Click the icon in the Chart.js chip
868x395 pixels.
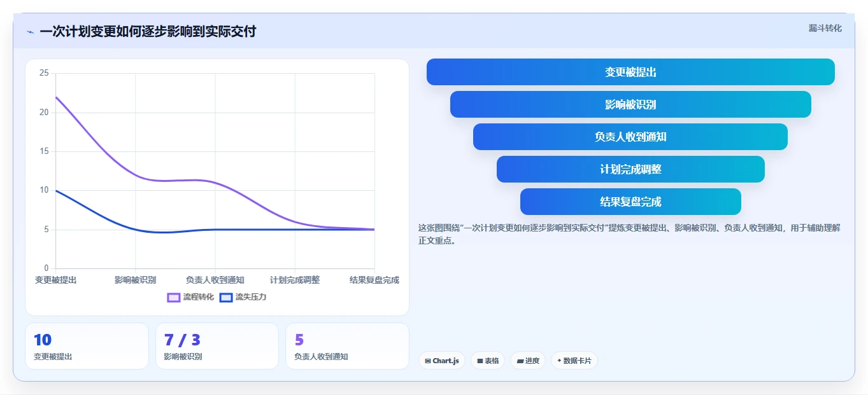click(428, 361)
